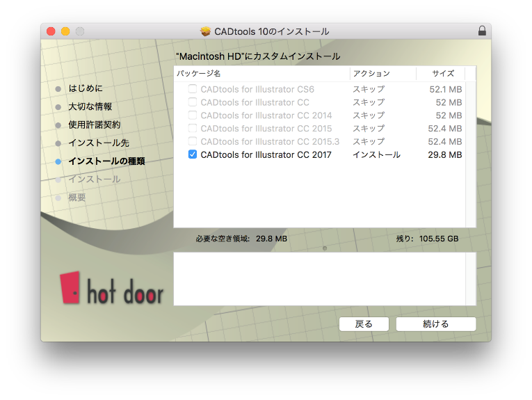Click the サイズ column header
The width and height of the screenshot is (532, 400).
tap(441, 74)
